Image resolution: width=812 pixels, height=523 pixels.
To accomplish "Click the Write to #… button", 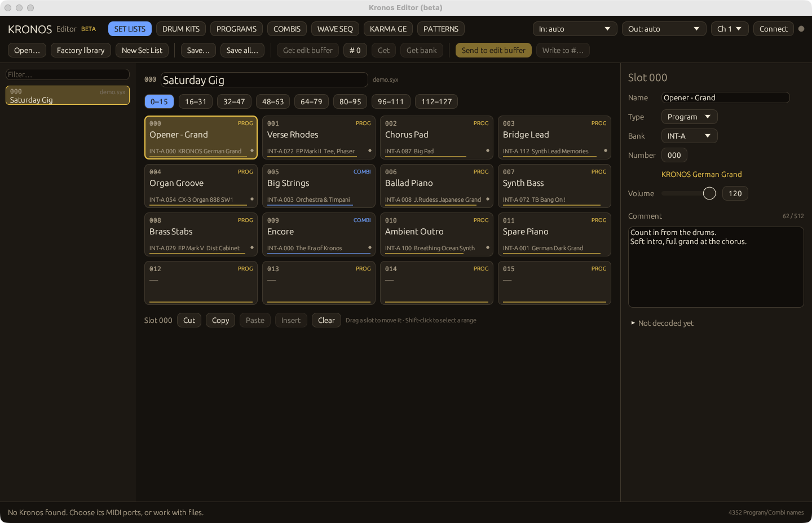I will tap(563, 50).
